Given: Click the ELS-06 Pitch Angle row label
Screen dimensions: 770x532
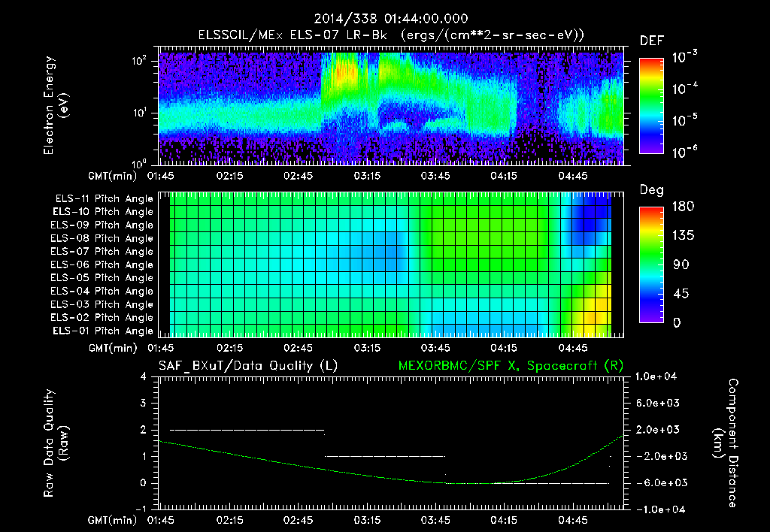Looking at the screenshot, I should (x=102, y=264).
